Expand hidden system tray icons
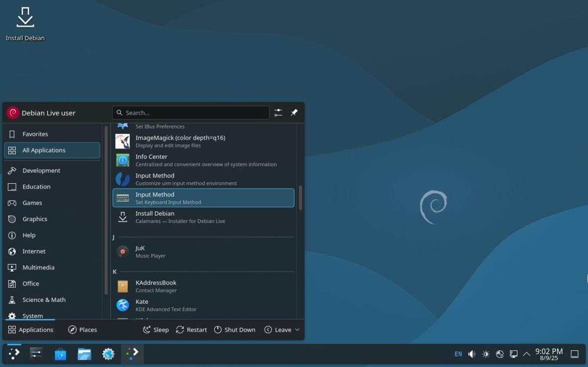This screenshot has width=588, height=367. pyautogui.click(x=527, y=354)
